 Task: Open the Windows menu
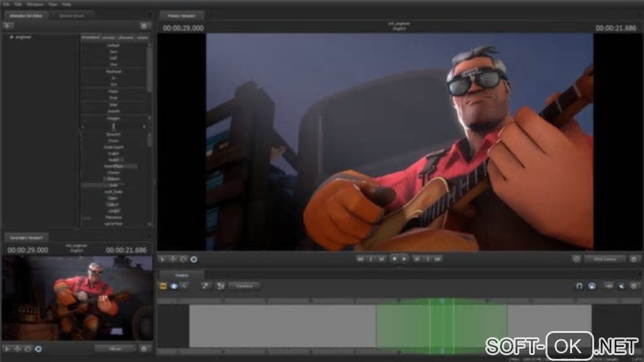pyautogui.click(x=35, y=4)
